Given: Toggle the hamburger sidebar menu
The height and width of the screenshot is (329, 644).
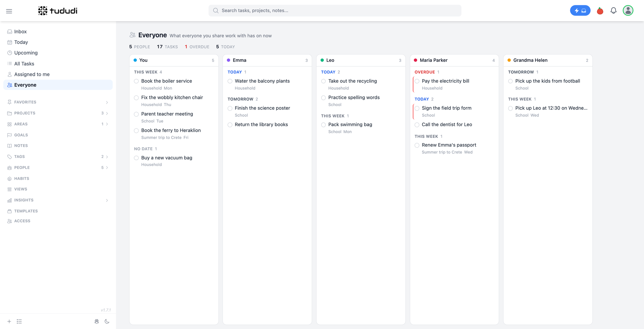Looking at the screenshot, I should click(9, 11).
